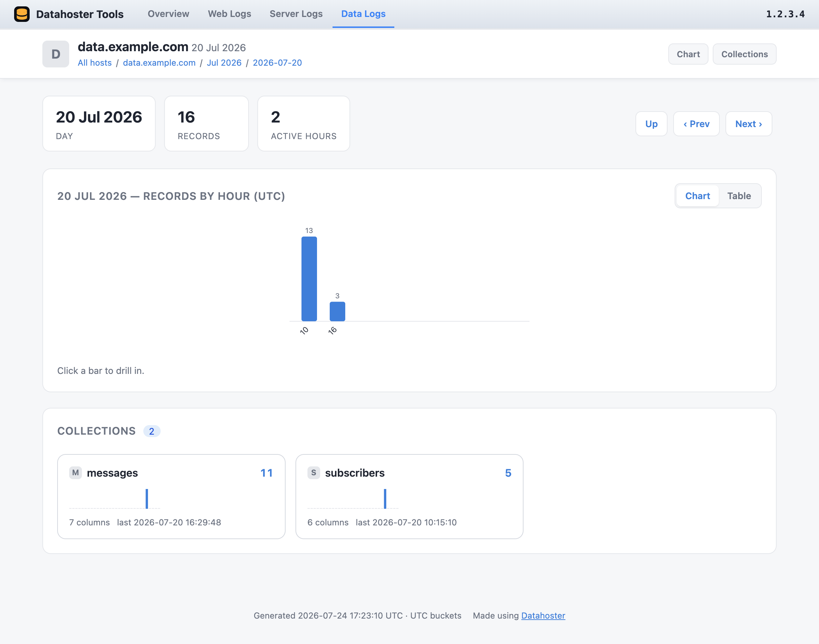This screenshot has width=819, height=644.
Task: Click the D host avatar icon
Action: (56, 54)
